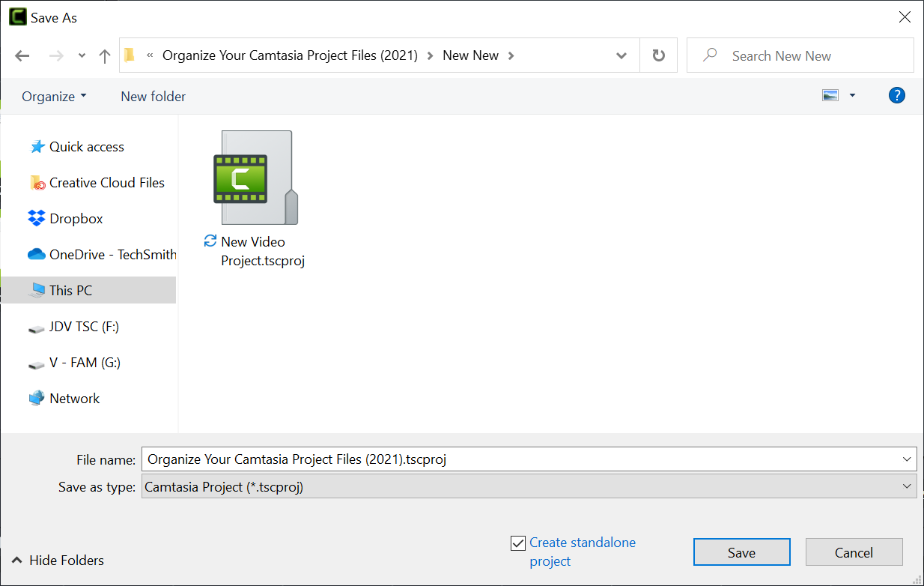The height and width of the screenshot is (586, 924).
Task: Click the Cancel button
Action: [854, 552]
